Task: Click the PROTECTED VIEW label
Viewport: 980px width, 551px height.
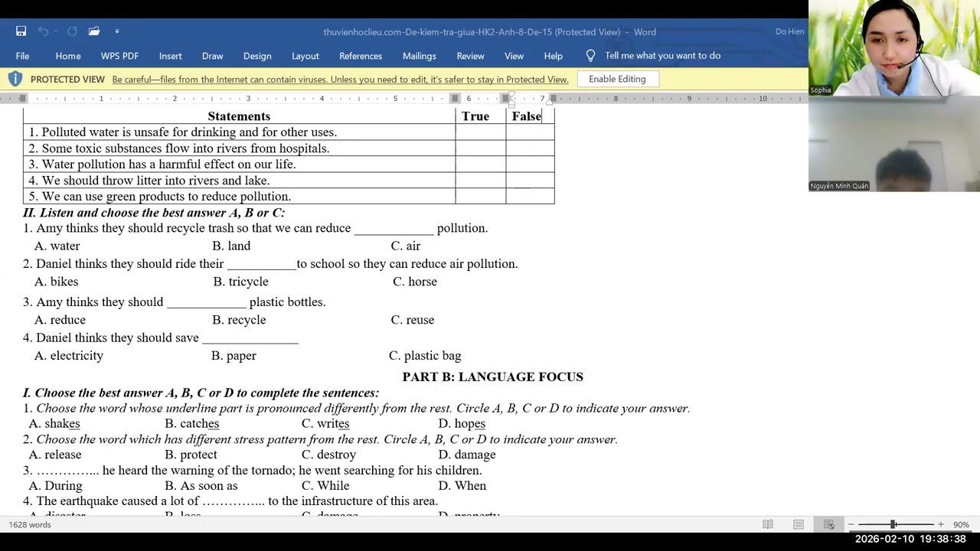Action: click(x=67, y=80)
